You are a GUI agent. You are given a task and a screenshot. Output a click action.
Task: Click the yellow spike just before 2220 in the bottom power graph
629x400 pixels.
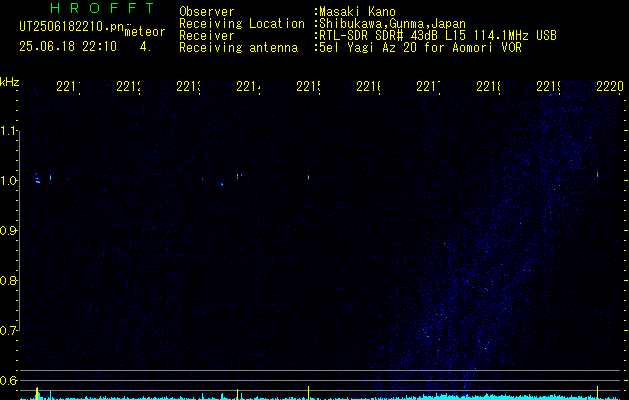[x=597, y=392]
